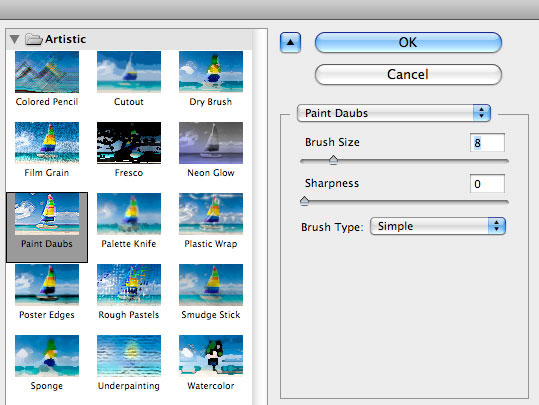Apply the Dry Brush filter
This screenshot has width=539, height=405.
point(211,72)
